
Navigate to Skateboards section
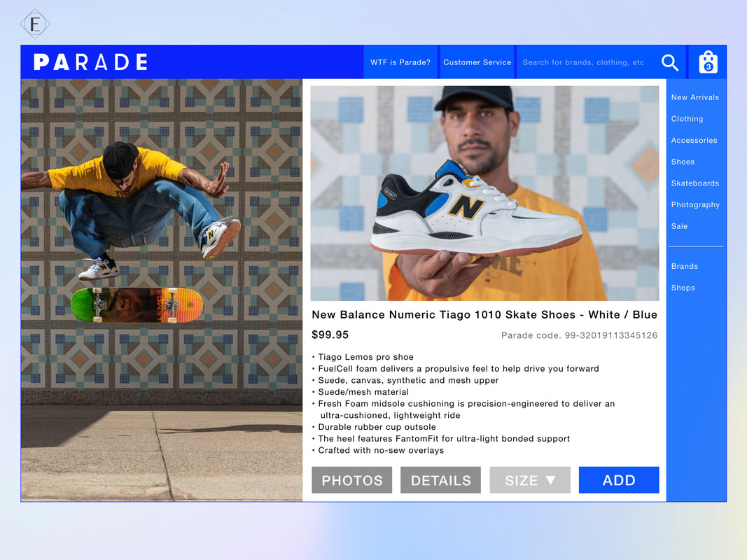pos(695,183)
